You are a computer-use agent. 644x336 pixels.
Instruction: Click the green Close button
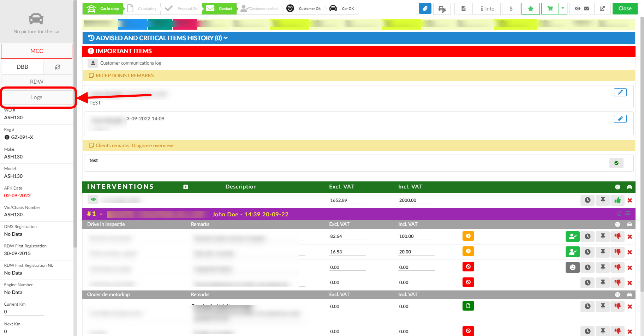click(x=625, y=9)
